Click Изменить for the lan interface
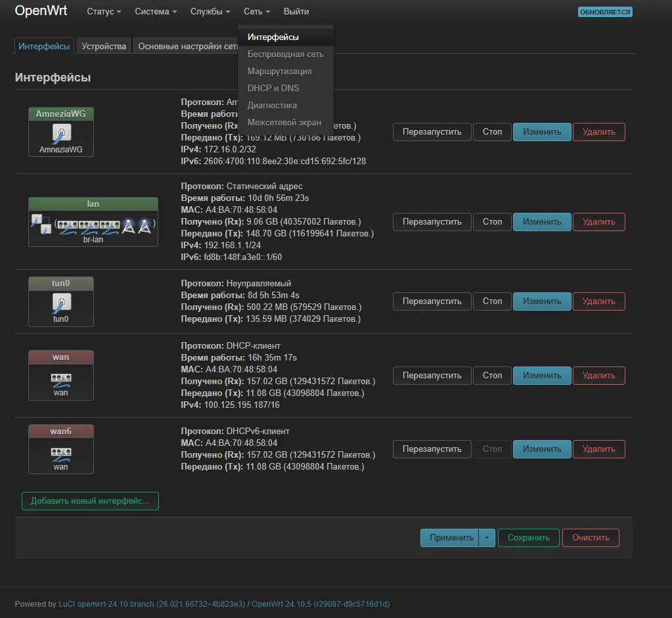Screen dimensions: 672x618 [542, 221]
